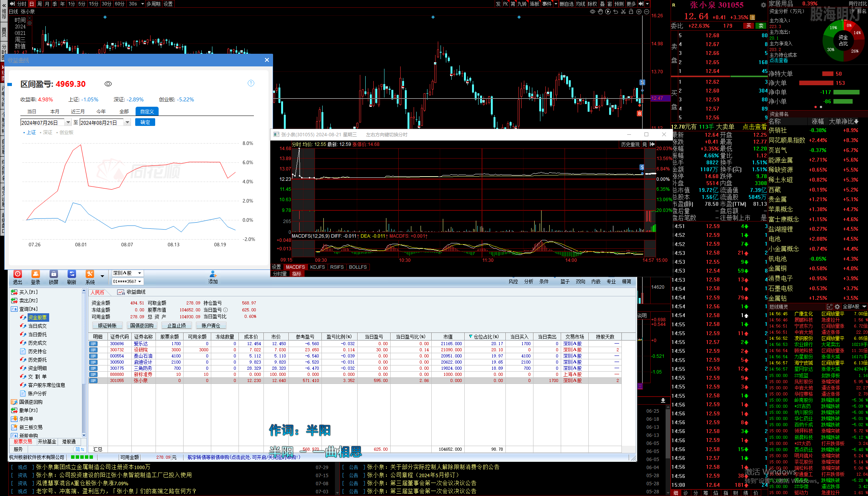Open news 张小泉集团成立金属制造公司注册资本1000万
The width and height of the screenshot is (868, 496).
click(x=93, y=467)
